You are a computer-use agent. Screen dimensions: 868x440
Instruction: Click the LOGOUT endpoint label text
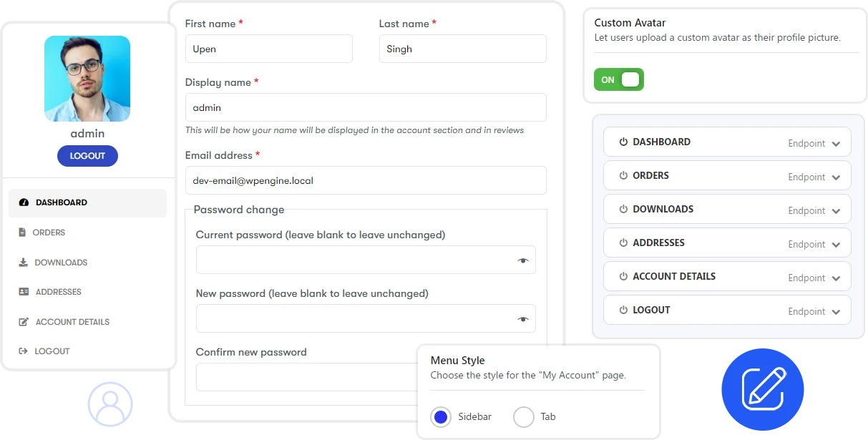tap(651, 310)
